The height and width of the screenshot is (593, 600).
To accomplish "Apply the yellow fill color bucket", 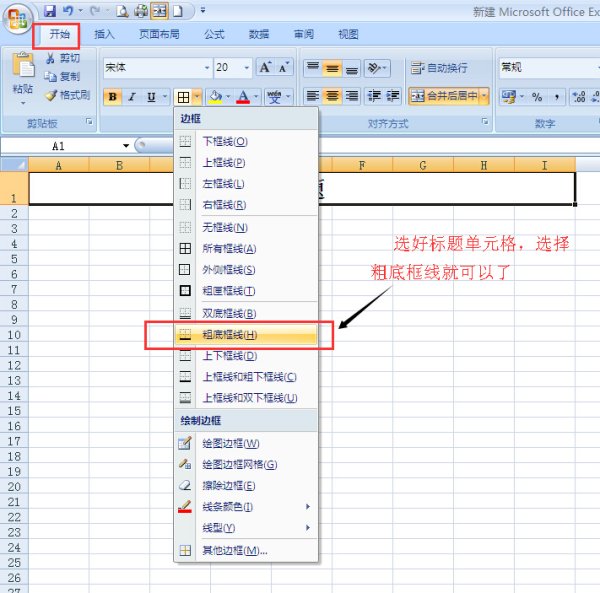I will tap(215, 97).
